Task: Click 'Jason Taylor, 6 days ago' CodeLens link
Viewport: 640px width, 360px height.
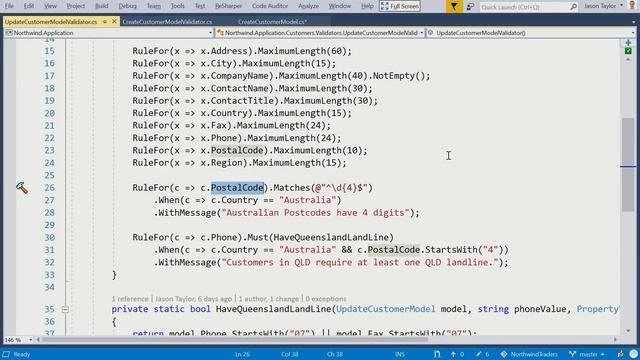Action: [x=193, y=299]
